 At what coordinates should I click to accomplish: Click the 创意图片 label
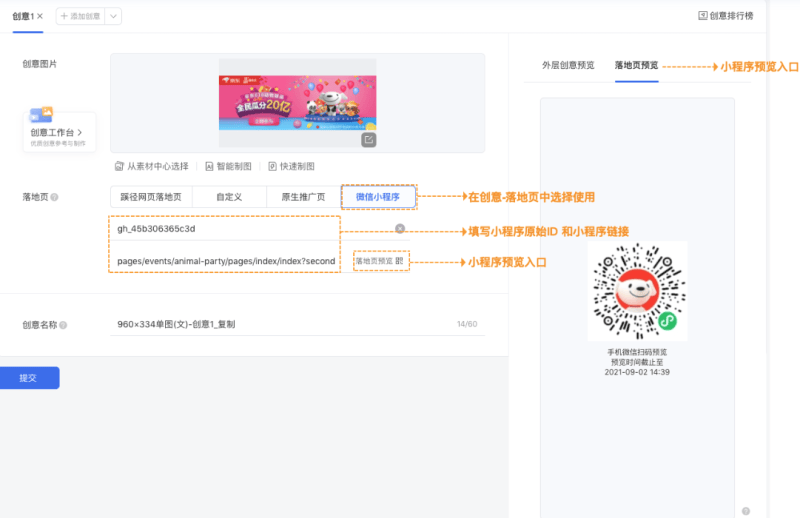(x=39, y=64)
